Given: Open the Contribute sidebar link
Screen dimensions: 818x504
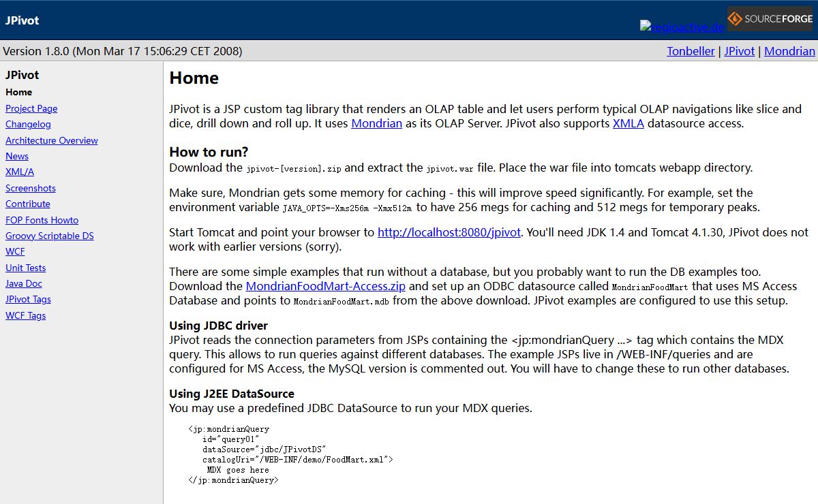Looking at the screenshot, I should tap(28, 204).
